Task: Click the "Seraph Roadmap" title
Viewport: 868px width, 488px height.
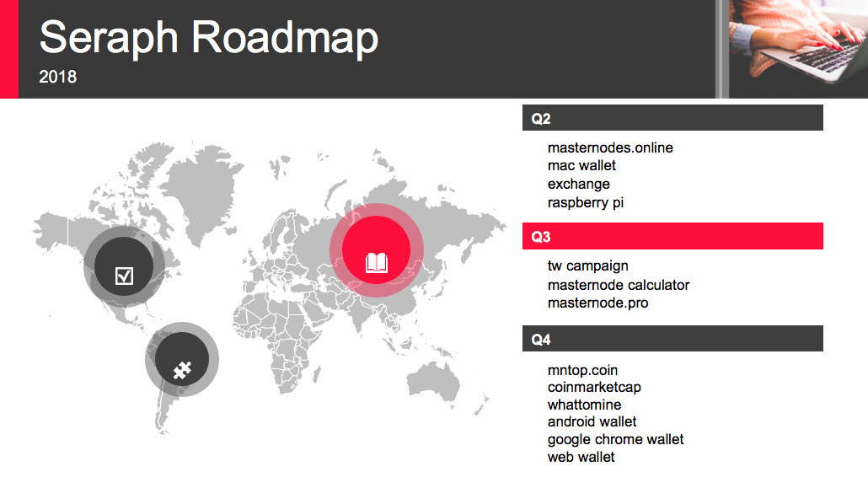Action: [209, 38]
